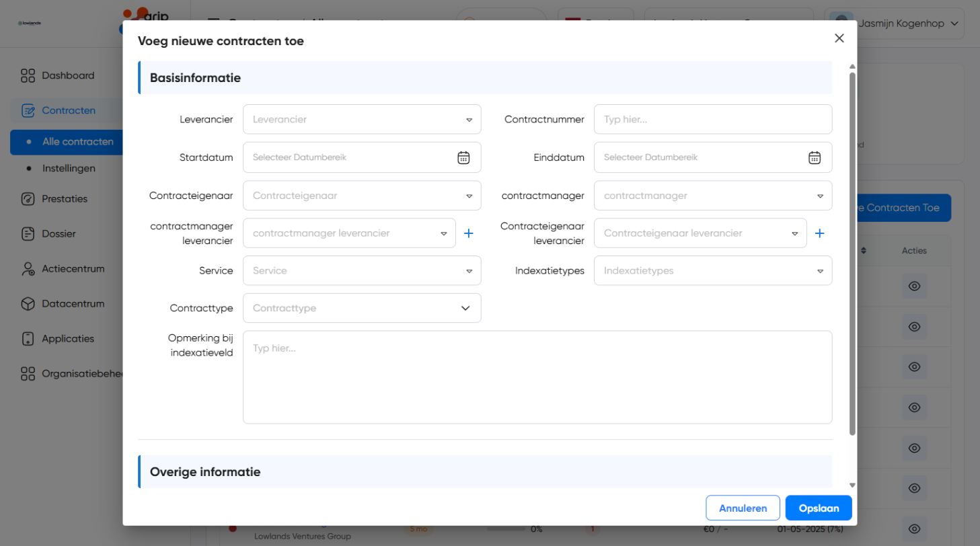Add new Contracteigenaar leverancier with plus icon

(x=819, y=233)
